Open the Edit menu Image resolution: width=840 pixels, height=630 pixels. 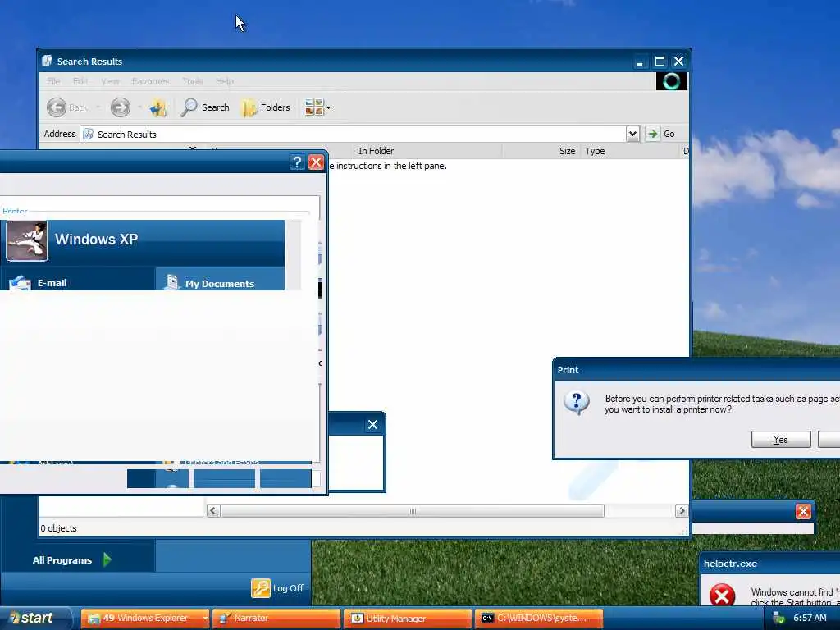point(80,81)
